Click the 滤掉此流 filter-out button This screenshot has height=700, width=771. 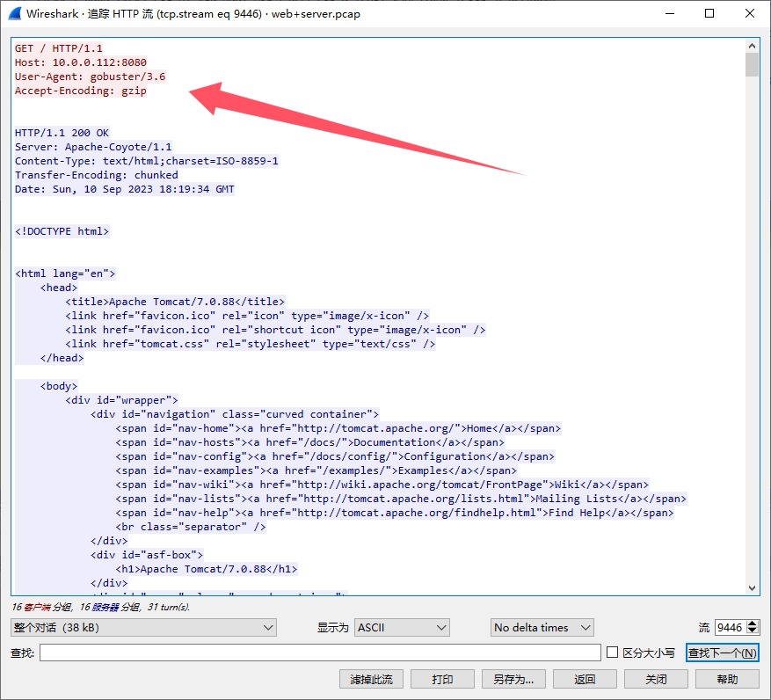pyautogui.click(x=371, y=679)
